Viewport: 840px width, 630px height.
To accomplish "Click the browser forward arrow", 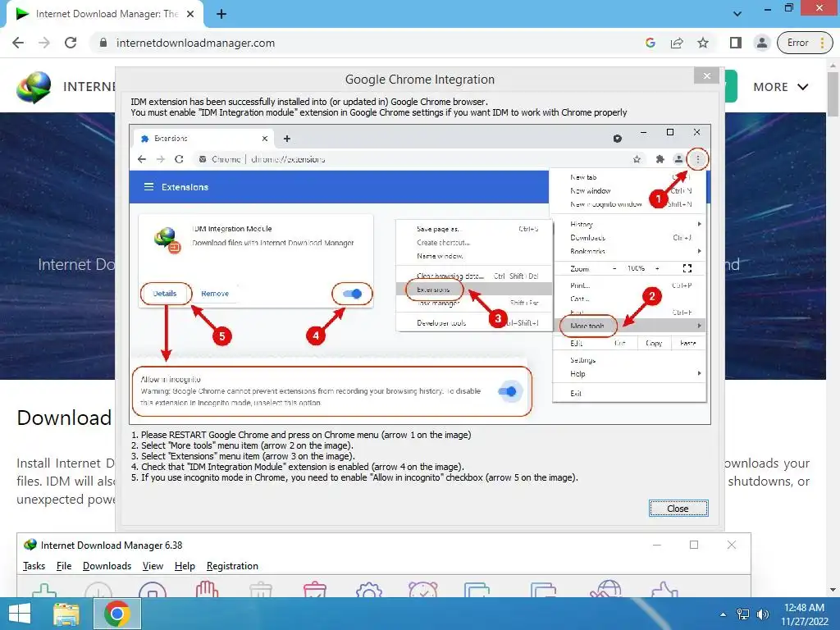I will click(44, 43).
